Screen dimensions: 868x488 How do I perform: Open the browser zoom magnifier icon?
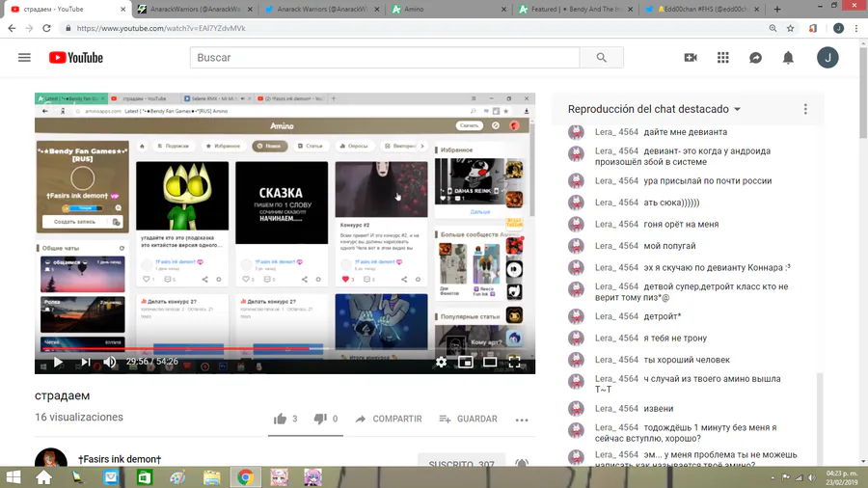pos(773,28)
